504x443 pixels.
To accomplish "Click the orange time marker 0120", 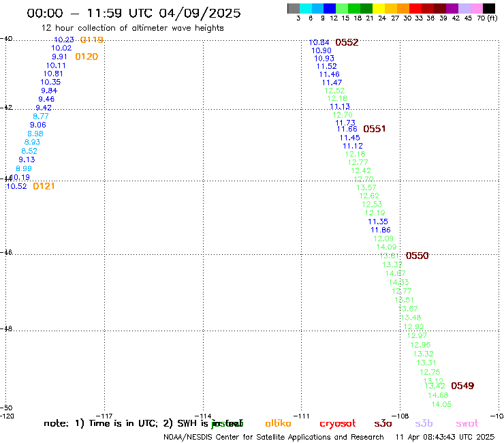I will tap(86, 57).
